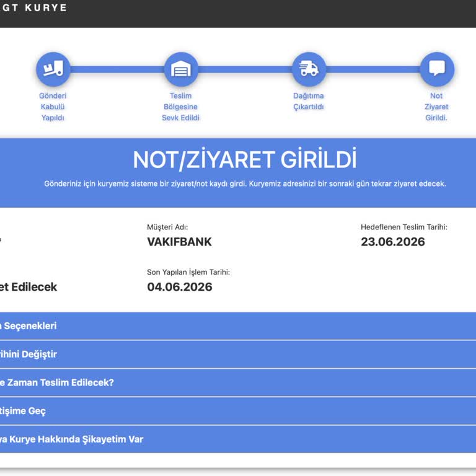Image resolution: width=476 pixels, height=476 pixels.
Task: Click "Dağıtıma Çıkartıldı" step label
Action: point(309,101)
